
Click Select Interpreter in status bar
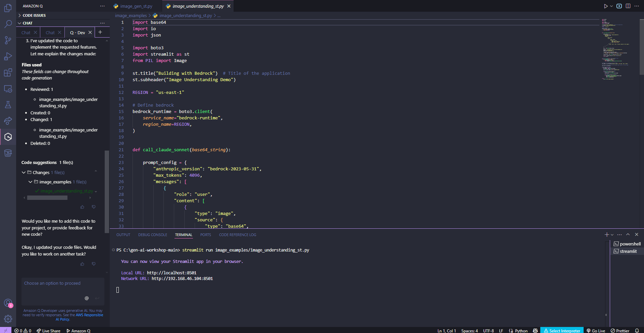562,331
